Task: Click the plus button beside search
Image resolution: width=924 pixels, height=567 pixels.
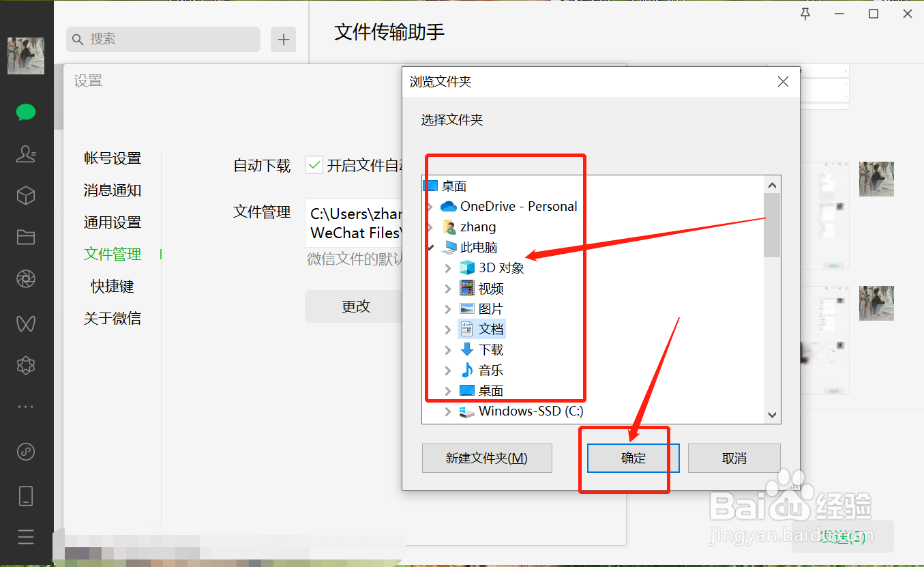Action: 284,40
